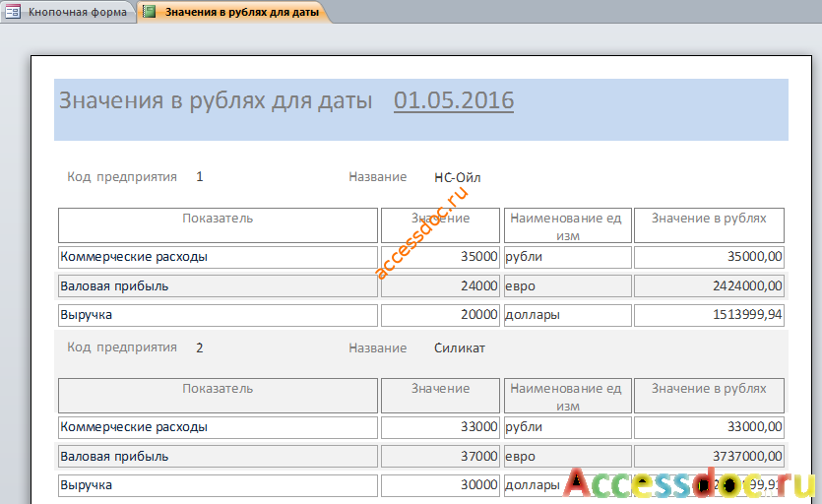Image resolution: width=822 pixels, height=504 pixels.
Task: Select the value 24000 cell
Action: click(440, 286)
